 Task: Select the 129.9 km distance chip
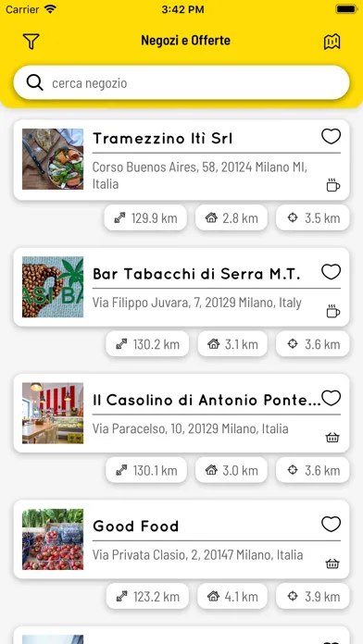click(x=145, y=217)
